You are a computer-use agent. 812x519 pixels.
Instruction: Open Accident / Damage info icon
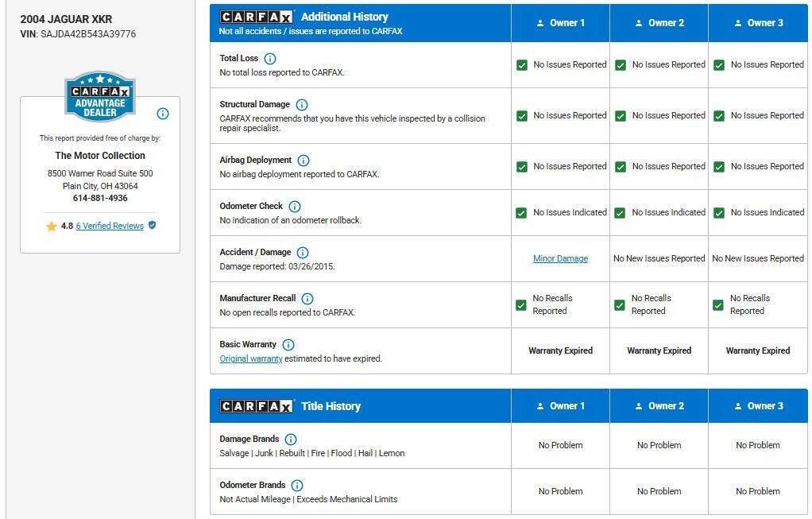(303, 253)
